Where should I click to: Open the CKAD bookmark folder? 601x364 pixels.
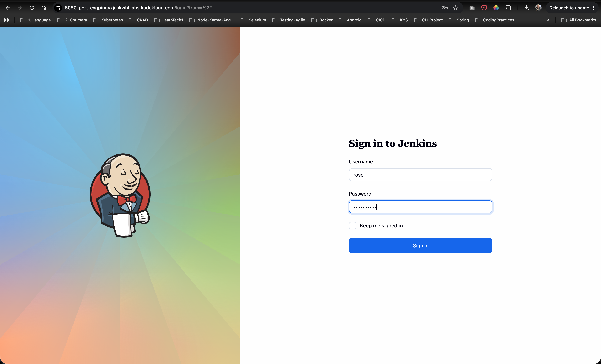139,20
